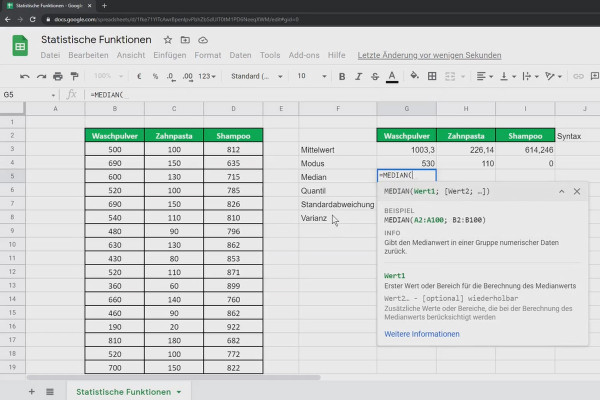This screenshot has height=400, width=600.
Task: Click the Waschpulver header in column B
Action: coord(115,136)
